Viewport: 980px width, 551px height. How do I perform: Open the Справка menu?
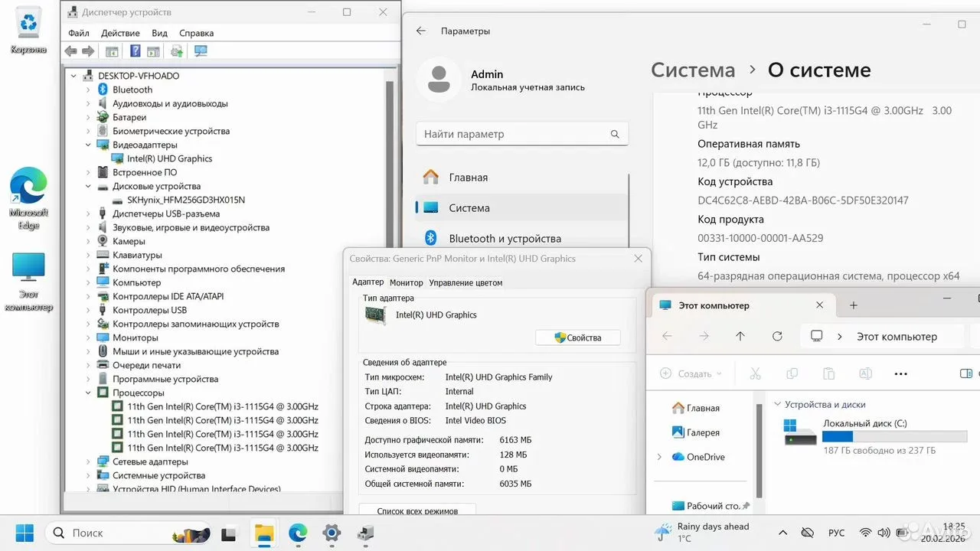coord(196,33)
